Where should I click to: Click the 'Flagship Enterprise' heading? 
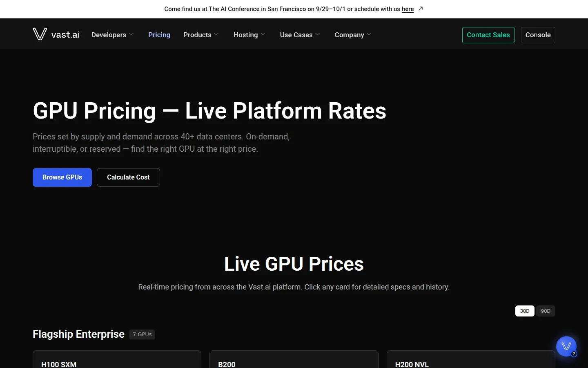(78, 334)
